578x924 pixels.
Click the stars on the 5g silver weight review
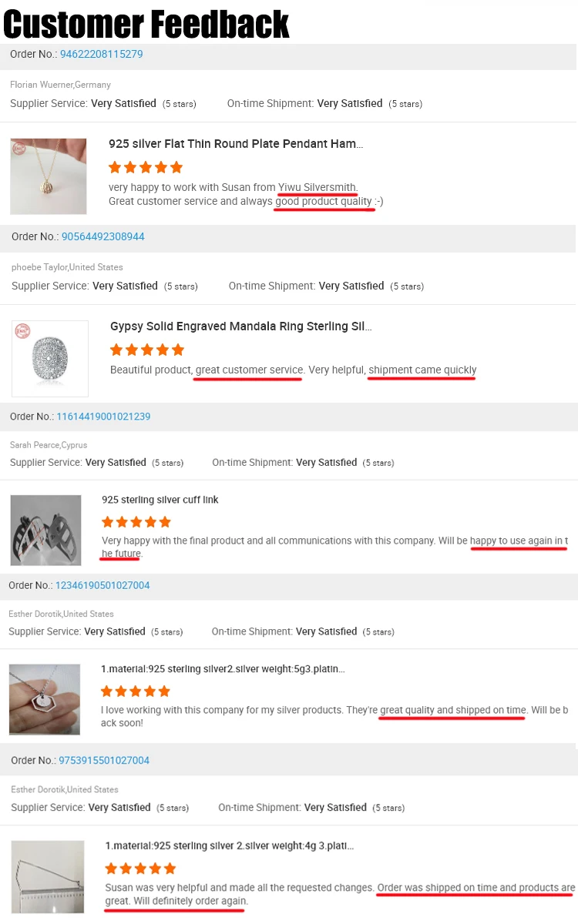[136, 691]
